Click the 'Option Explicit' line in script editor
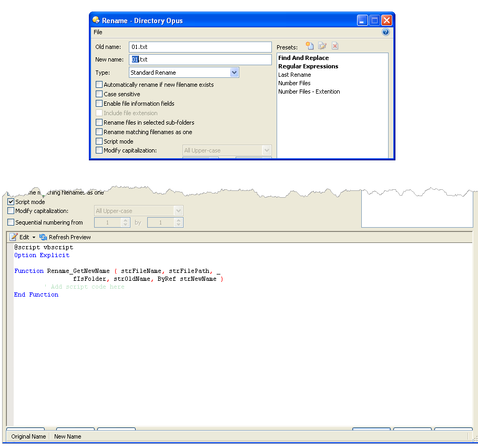The width and height of the screenshot is (478, 448). (42, 255)
